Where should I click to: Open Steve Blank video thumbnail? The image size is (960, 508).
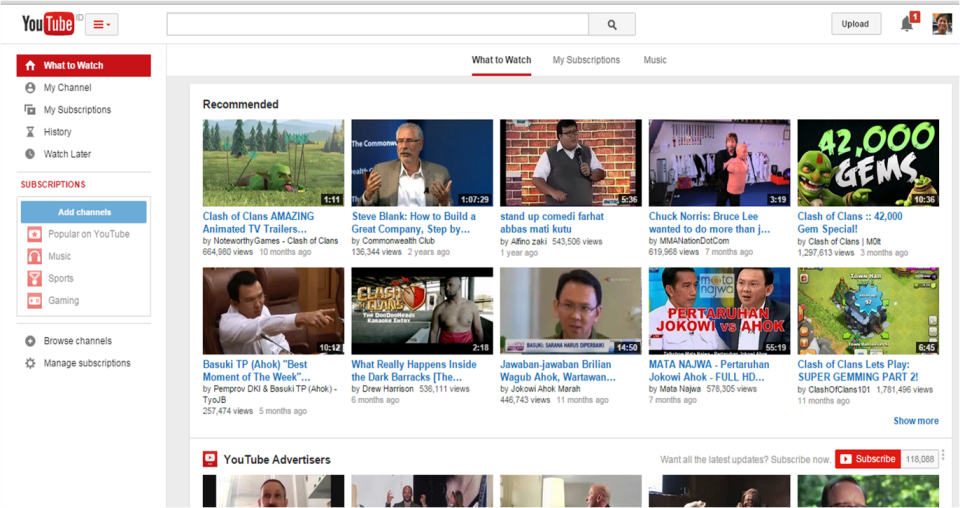tap(422, 163)
